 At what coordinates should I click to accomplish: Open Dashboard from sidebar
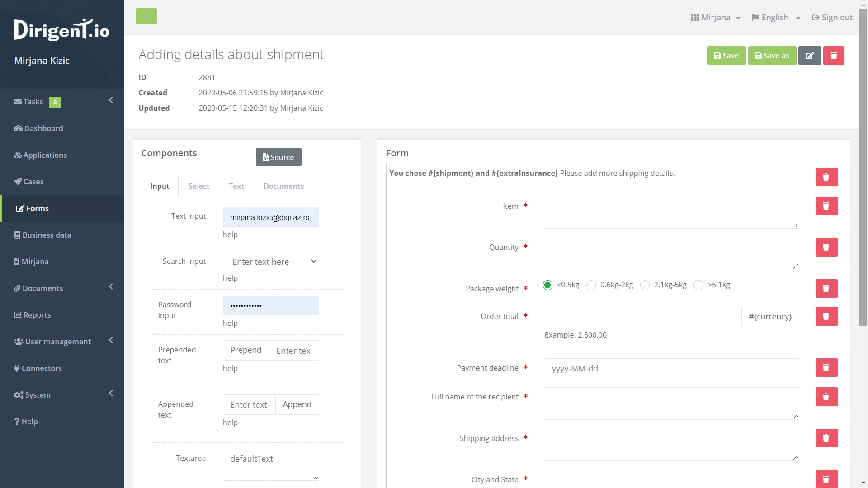coord(43,128)
